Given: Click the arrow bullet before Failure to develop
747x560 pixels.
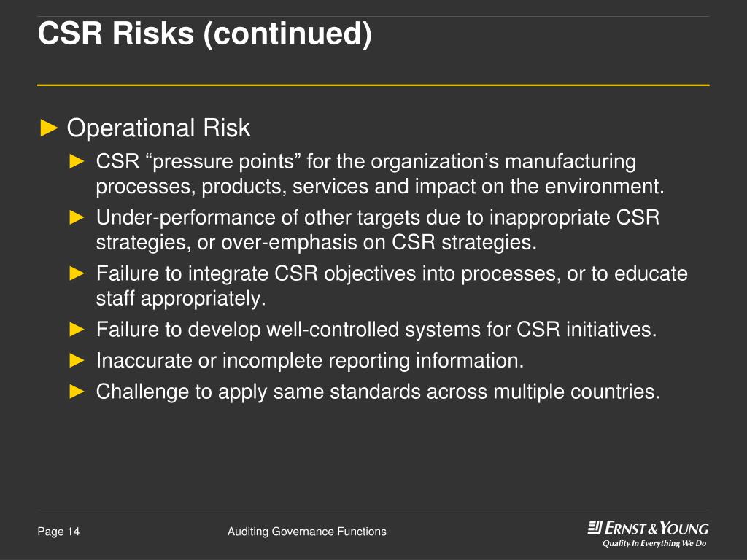Looking at the screenshot, I should (x=77, y=329).
